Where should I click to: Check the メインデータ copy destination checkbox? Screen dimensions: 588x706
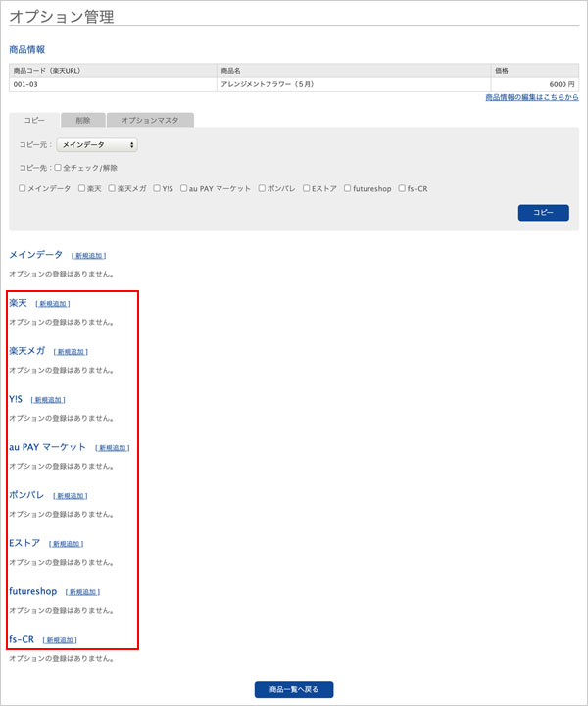coord(23,188)
